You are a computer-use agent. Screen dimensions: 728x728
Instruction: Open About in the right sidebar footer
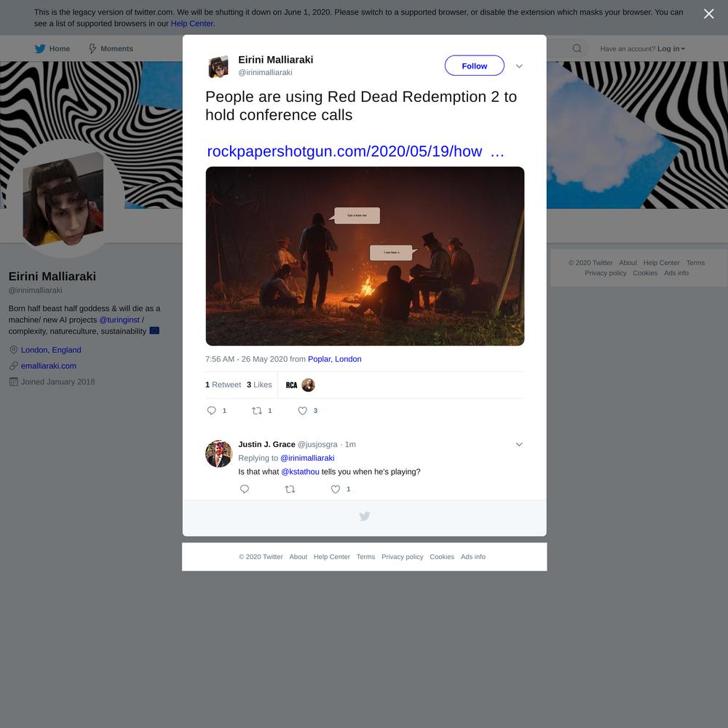(628, 263)
